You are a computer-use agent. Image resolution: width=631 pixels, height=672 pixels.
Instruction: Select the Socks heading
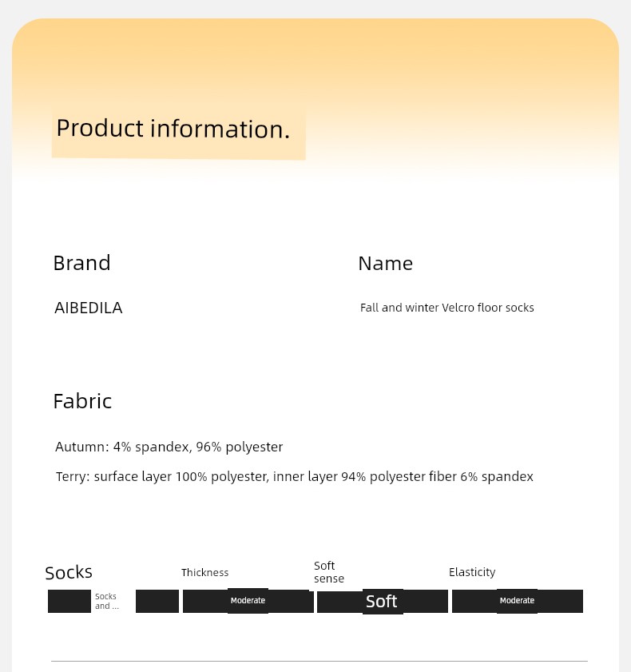point(69,573)
